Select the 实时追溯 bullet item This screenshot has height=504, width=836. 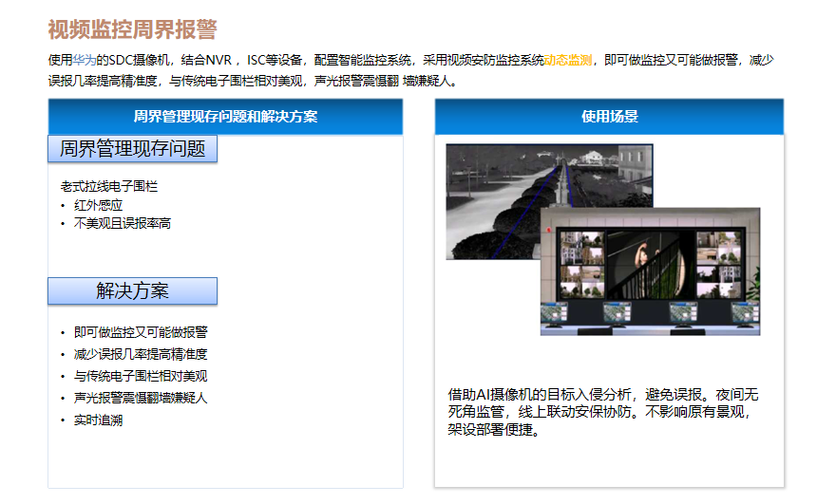tap(99, 420)
